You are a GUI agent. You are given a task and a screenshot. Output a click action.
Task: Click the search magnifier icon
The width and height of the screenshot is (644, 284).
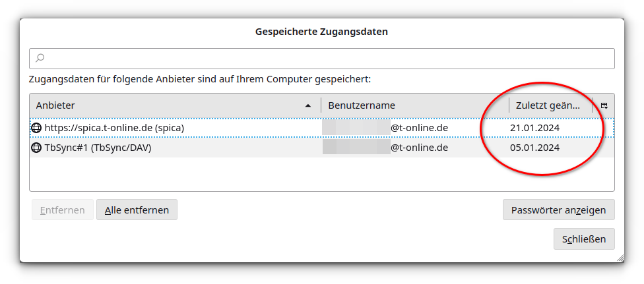(40, 59)
